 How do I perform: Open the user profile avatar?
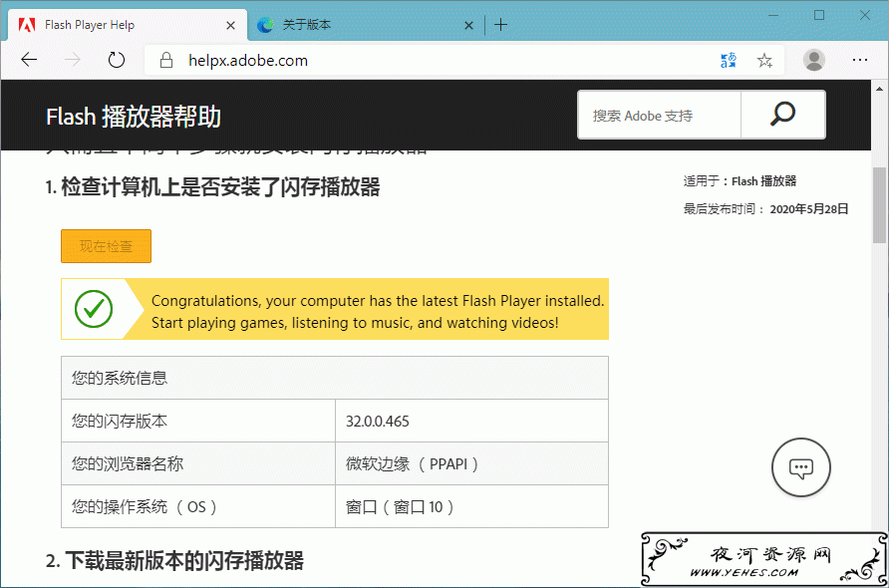point(814,60)
